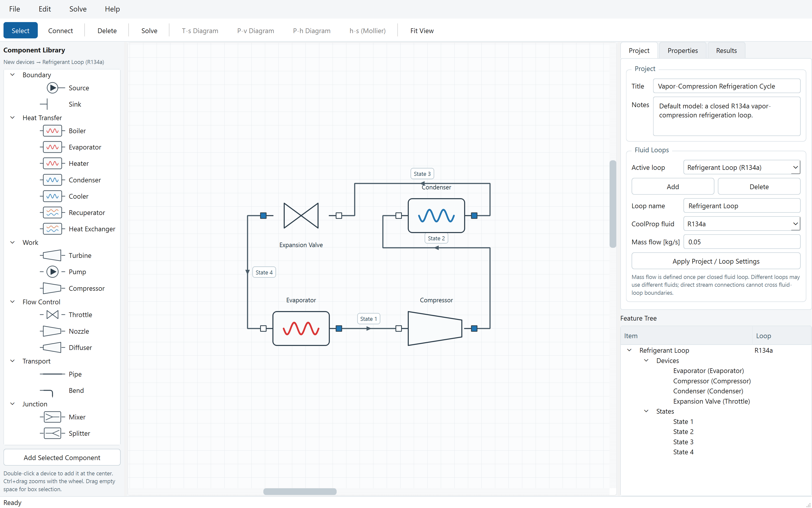Switch to the Project tab
The width and height of the screenshot is (812, 508).
tap(639, 50)
